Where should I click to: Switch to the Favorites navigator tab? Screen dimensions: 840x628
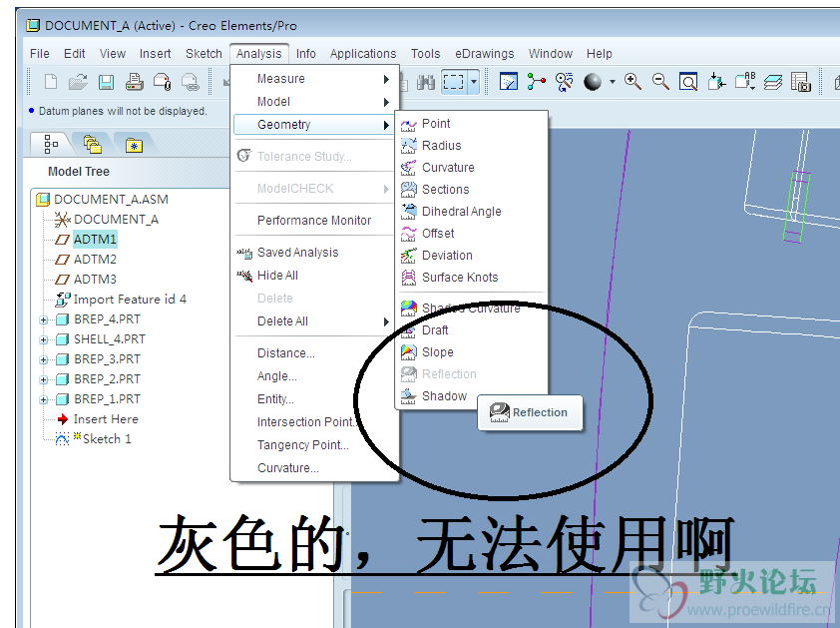pyautogui.click(x=134, y=145)
